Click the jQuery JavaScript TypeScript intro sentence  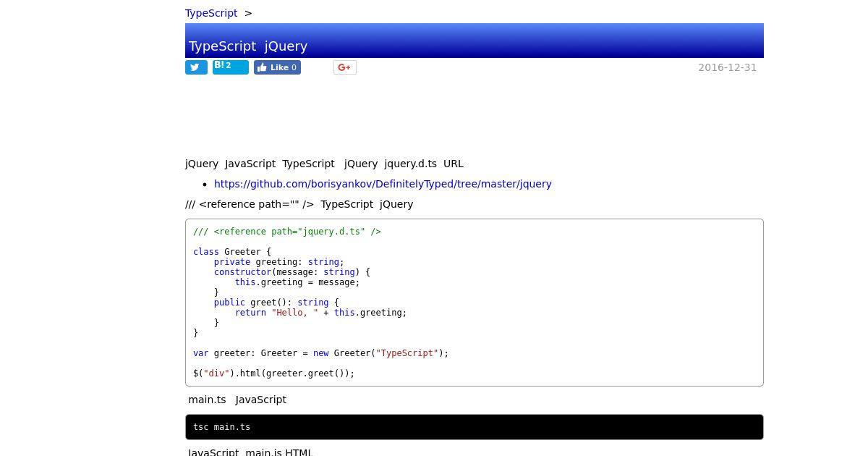[324, 164]
